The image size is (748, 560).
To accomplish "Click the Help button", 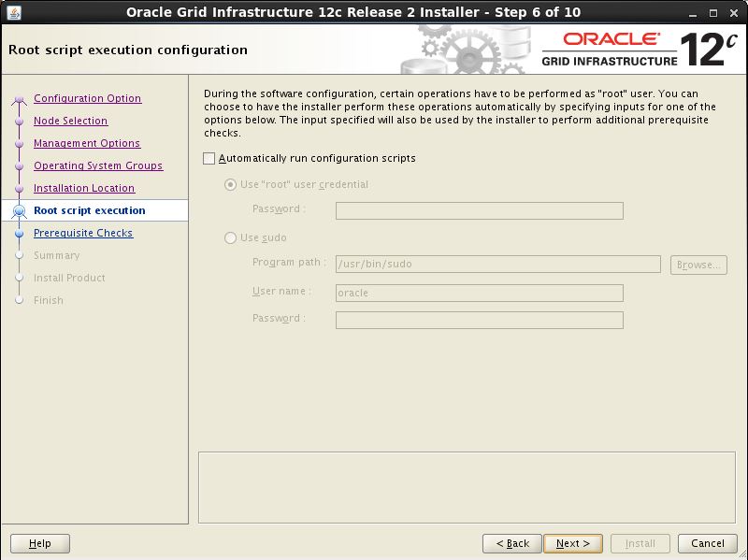I will click(x=40, y=543).
